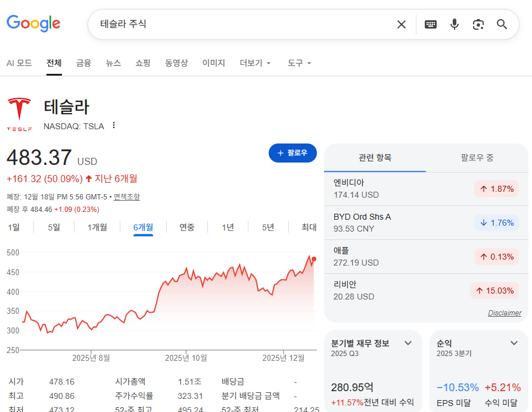532x412 pixels.
Task: Clear the search query with X
Action: (402, 24)
